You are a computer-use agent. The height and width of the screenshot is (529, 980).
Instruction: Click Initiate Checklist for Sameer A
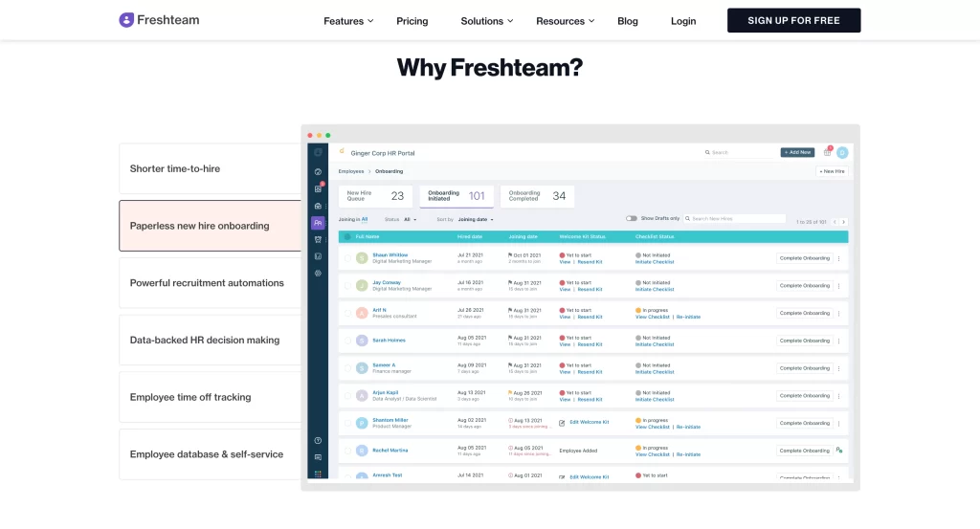(x=655, y=372)
